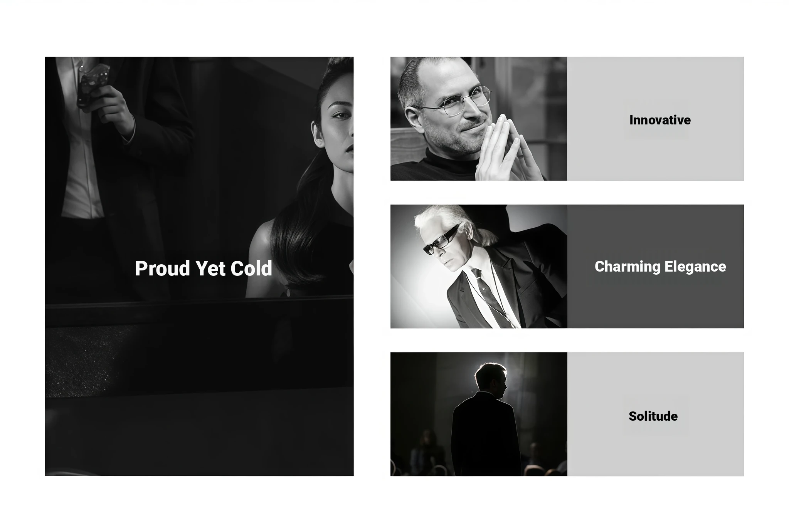Select the photo of the white-haired man in a suit
Screen dimensions: 789x532
point(479,267)
